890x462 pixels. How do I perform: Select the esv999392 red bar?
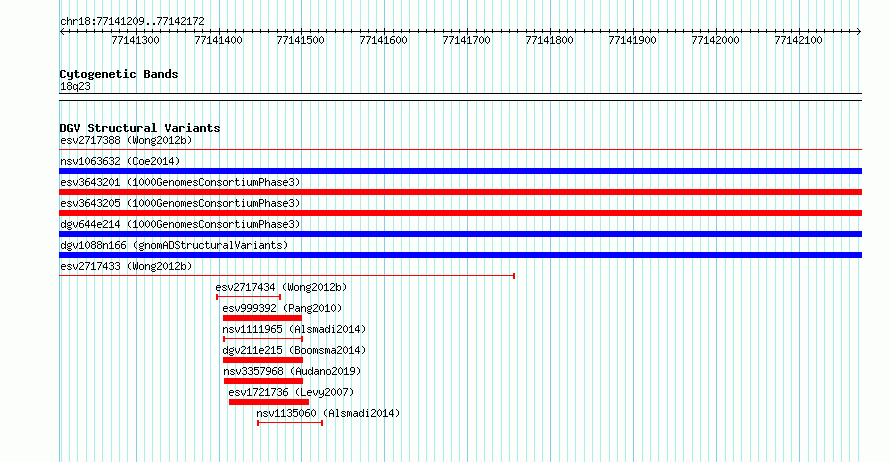(262, 318)
